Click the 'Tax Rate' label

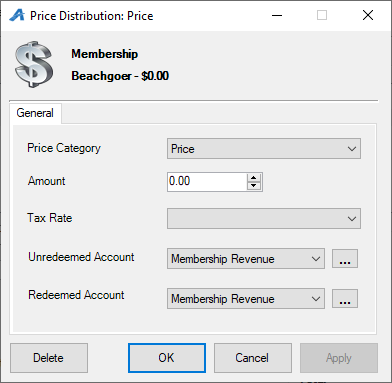[x=50, y=218]
